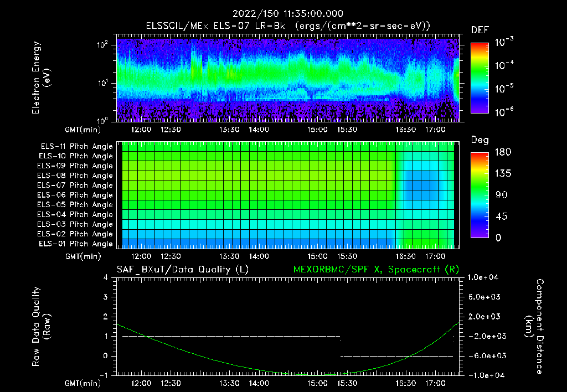Screen dimensions: 567x392
Task: Click the ELS-08 Pitch Angle row label
Action: [75, 176]
